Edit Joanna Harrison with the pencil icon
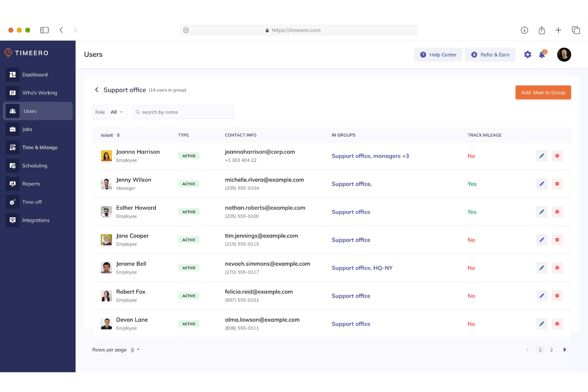 point(542,156)
